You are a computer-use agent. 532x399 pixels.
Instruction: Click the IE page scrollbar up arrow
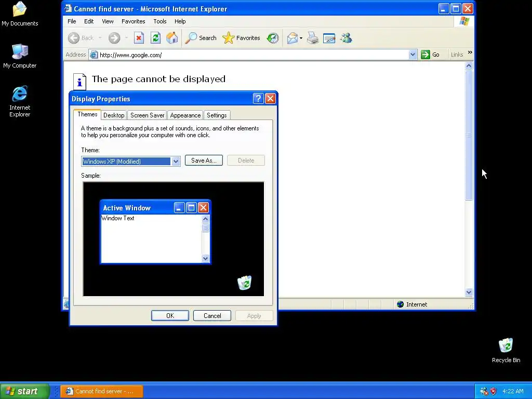click(469, 66)
